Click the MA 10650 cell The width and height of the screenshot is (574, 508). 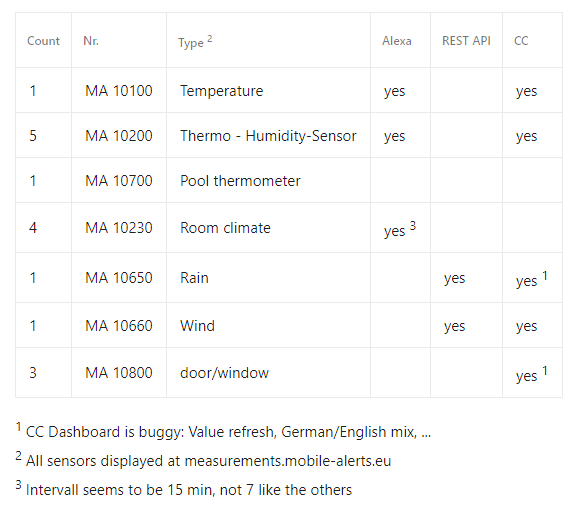(x=119, y=278)
